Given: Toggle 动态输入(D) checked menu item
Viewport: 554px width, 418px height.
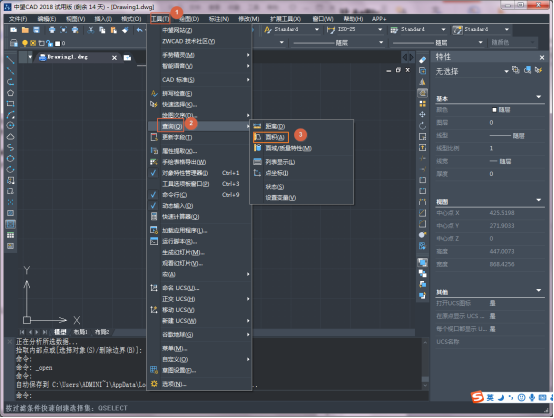Looking at the screenshot, I should point(199,206).
